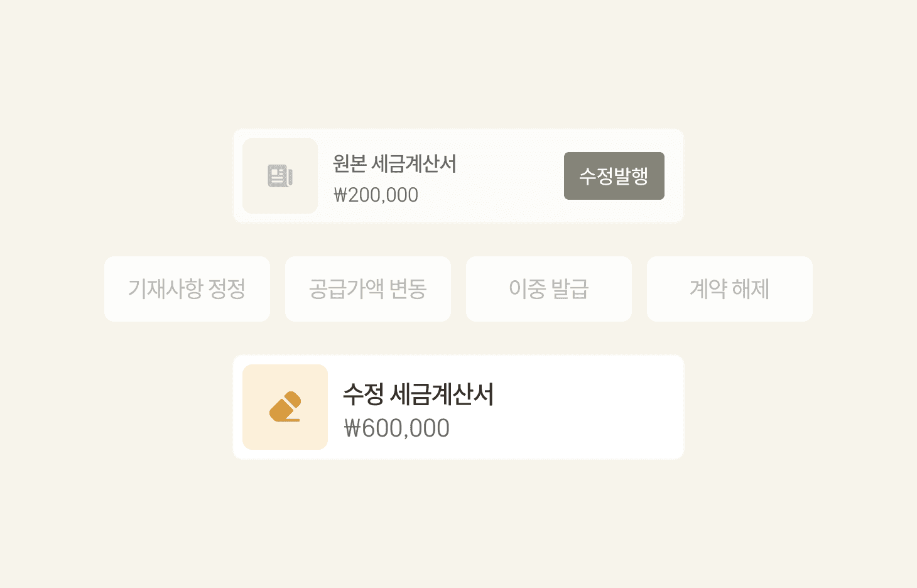Viewport: 917px width, 588px height.
Task: Choose the 이중 발급 option
Action: click(549, 289)
